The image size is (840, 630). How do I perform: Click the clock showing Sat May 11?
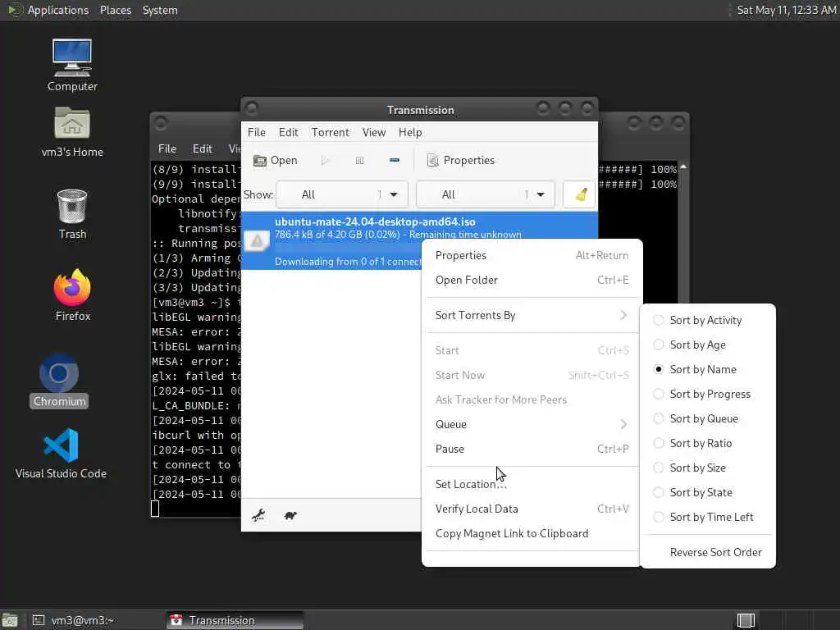pyautogui.click(x=786, y=10)
